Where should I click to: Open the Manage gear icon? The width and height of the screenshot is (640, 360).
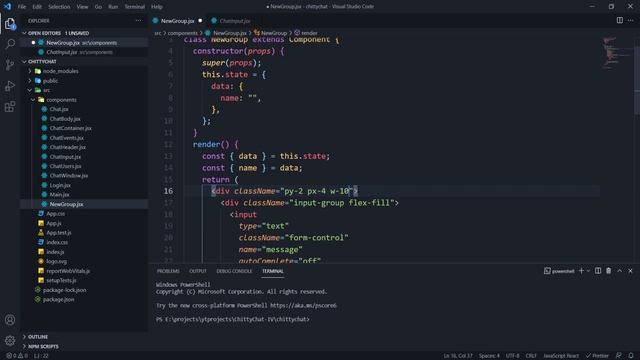[x=10, y=340]
